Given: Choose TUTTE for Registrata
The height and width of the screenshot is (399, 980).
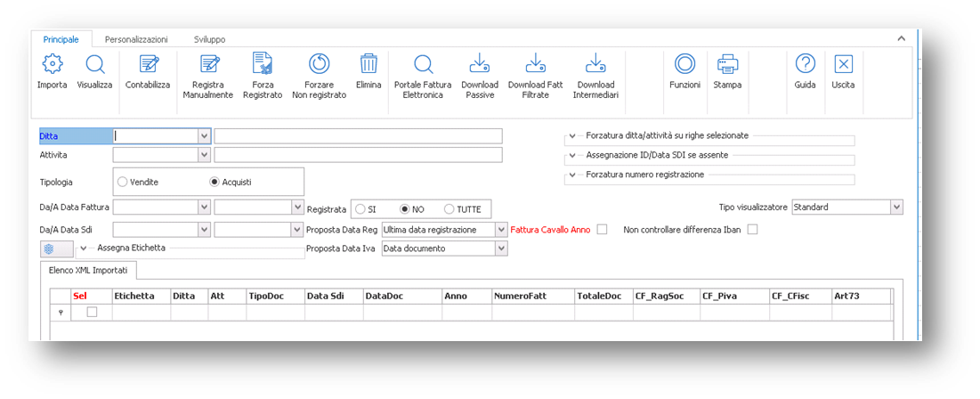Looking at the screenshot, I should click(x=449, y=209).
